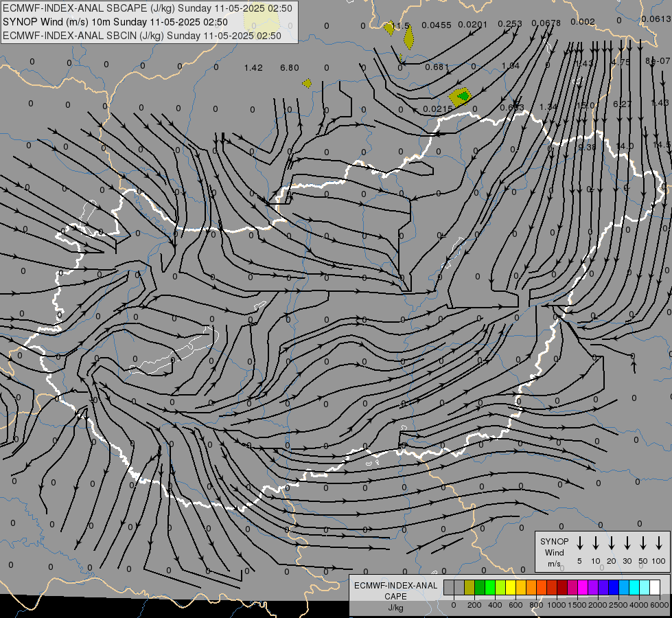Click the green CAPE patch near value 0.0215

463,97
